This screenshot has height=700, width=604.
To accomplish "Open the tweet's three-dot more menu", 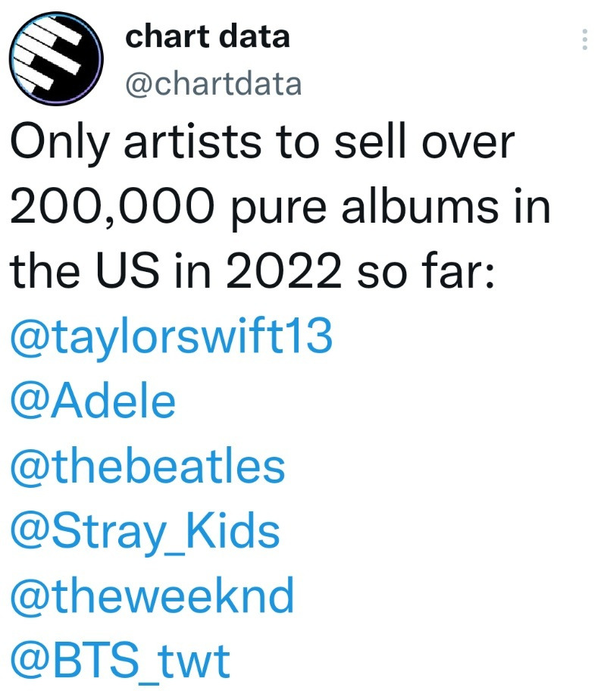I will [584, 40].
